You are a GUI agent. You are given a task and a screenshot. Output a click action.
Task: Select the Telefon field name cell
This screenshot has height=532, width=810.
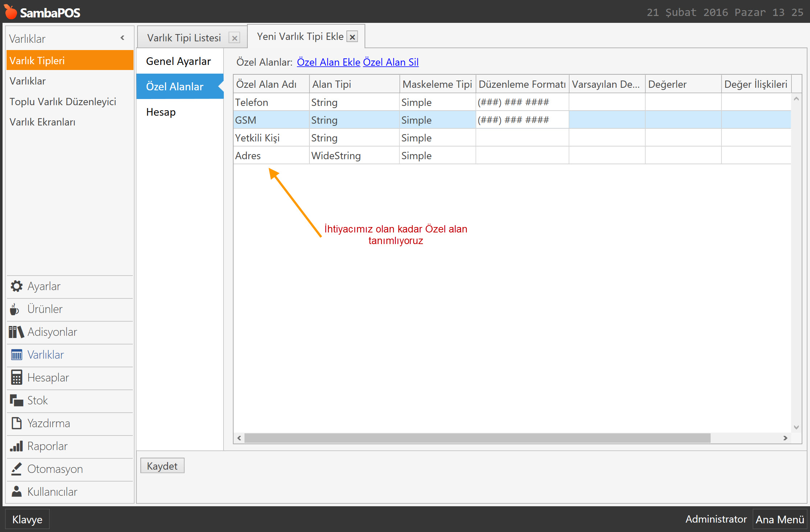[271, 102]
